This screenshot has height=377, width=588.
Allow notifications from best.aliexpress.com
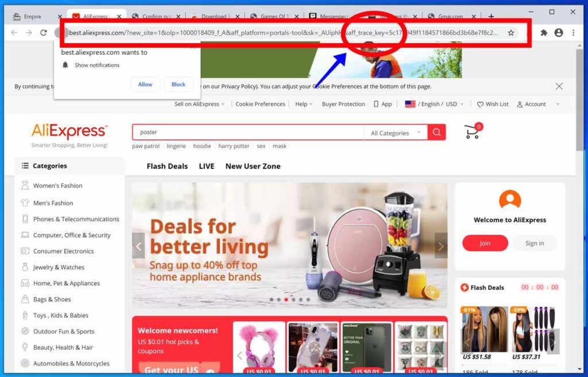point(145,84)
